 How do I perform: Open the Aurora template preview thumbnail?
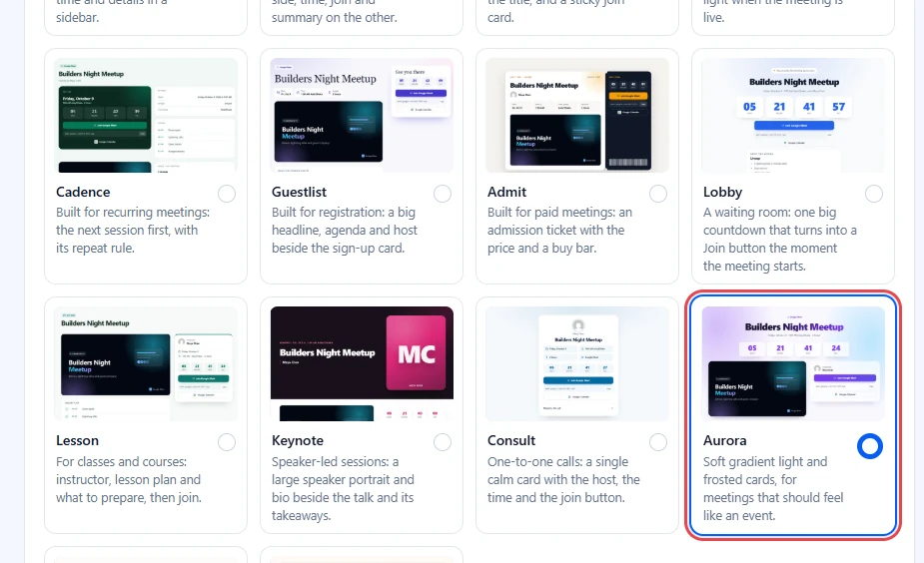coord(793,364)
